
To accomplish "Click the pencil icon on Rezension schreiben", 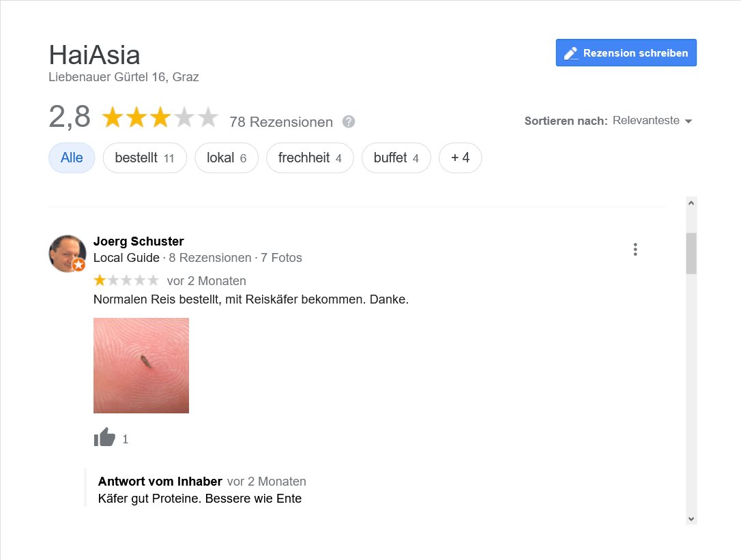I will click(571, 53).
